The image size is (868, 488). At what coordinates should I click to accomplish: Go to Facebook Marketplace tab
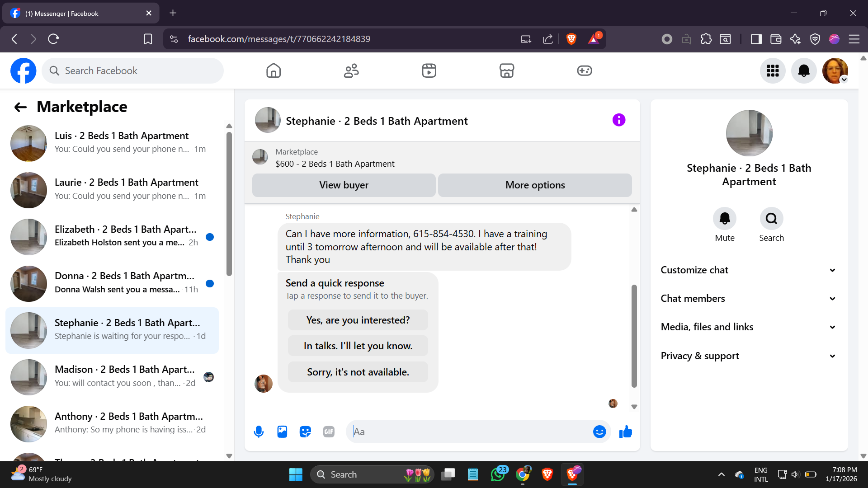pyautogui.click(x=506, y=70)
